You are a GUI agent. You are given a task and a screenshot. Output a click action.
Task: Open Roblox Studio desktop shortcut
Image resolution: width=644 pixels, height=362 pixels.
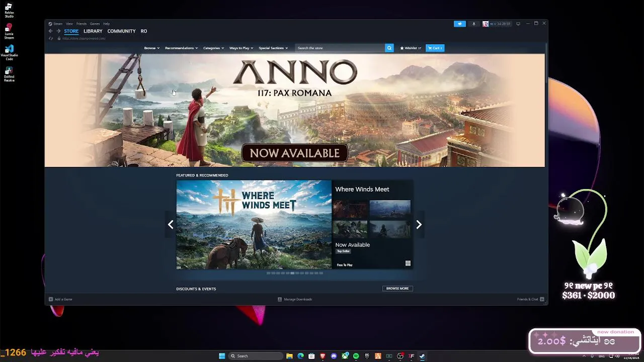[x=9, y=10]
